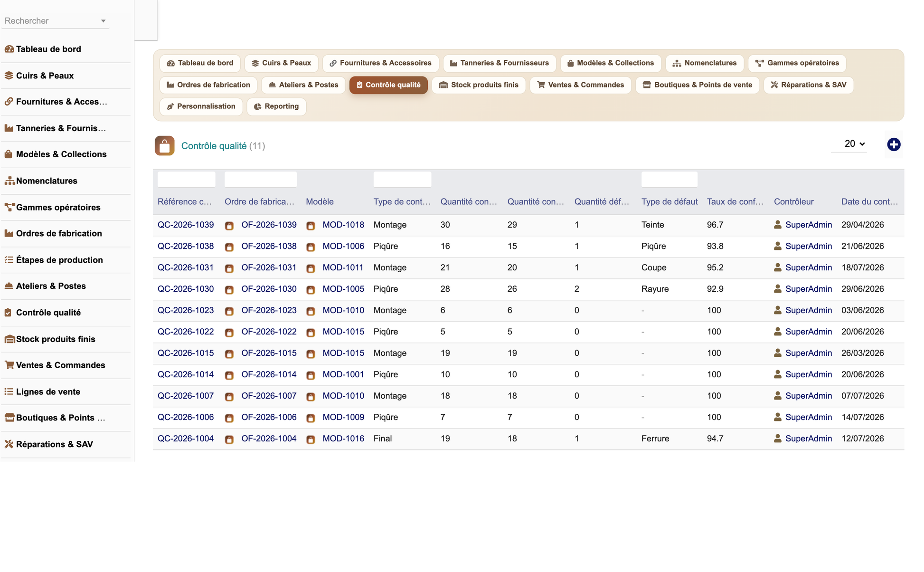The width and height of the screenshot is (924, 572).
Task: Click the Contrôle qualité bag header icon
Action: 164,146
